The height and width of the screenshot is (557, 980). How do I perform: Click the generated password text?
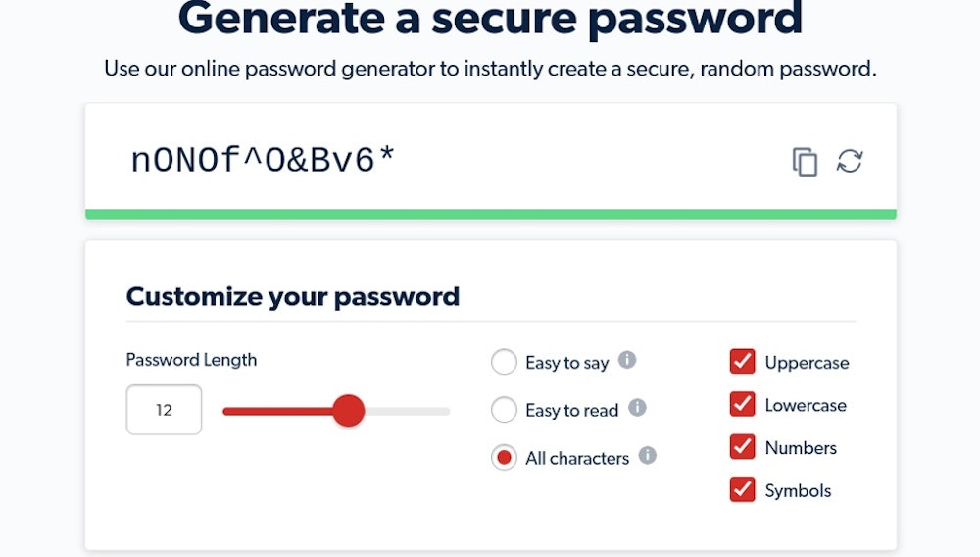(x=263, y=161)
